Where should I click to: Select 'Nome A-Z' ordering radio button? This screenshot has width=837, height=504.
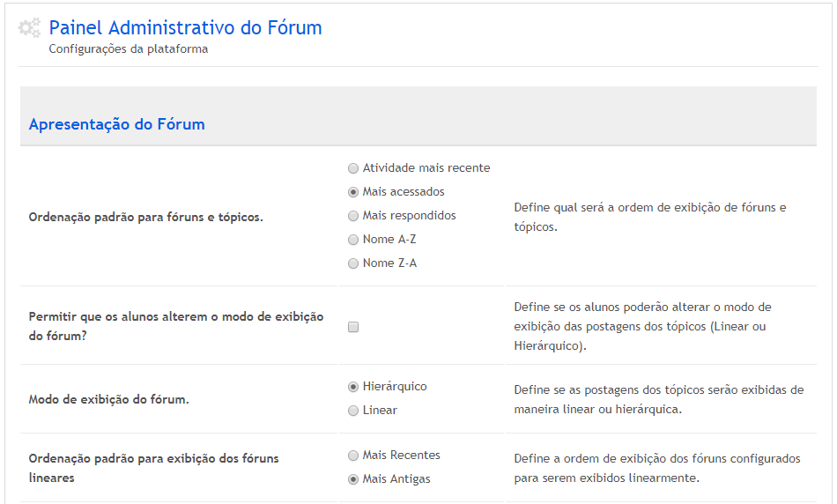point(353,240)
